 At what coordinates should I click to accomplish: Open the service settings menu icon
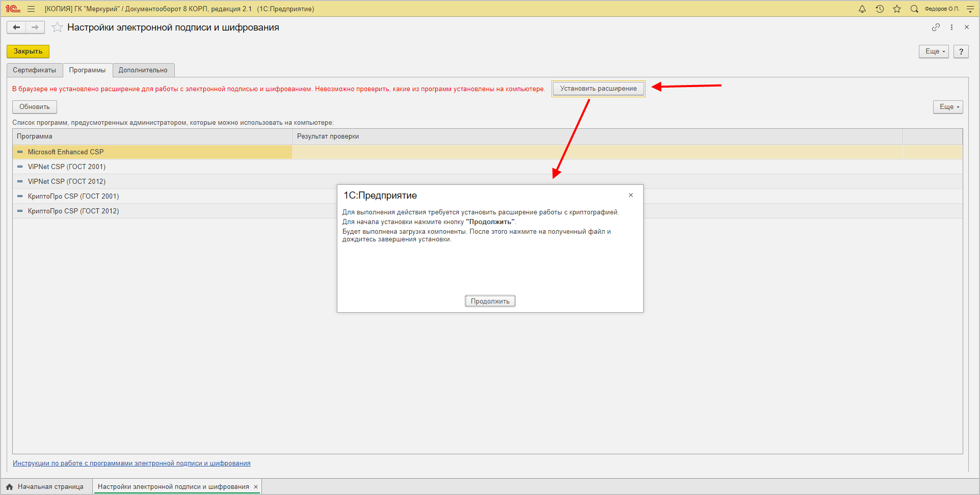970,9
